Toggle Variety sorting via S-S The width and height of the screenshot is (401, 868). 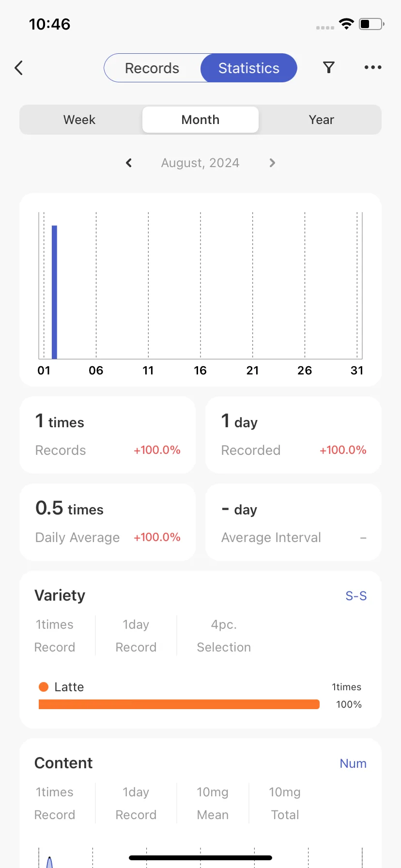tap(356, 596)
